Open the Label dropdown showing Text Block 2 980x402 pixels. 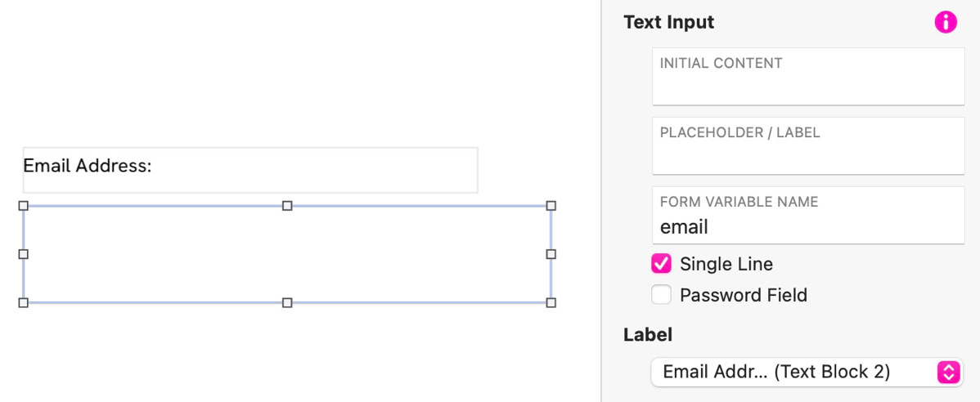(x=806, y=372)
